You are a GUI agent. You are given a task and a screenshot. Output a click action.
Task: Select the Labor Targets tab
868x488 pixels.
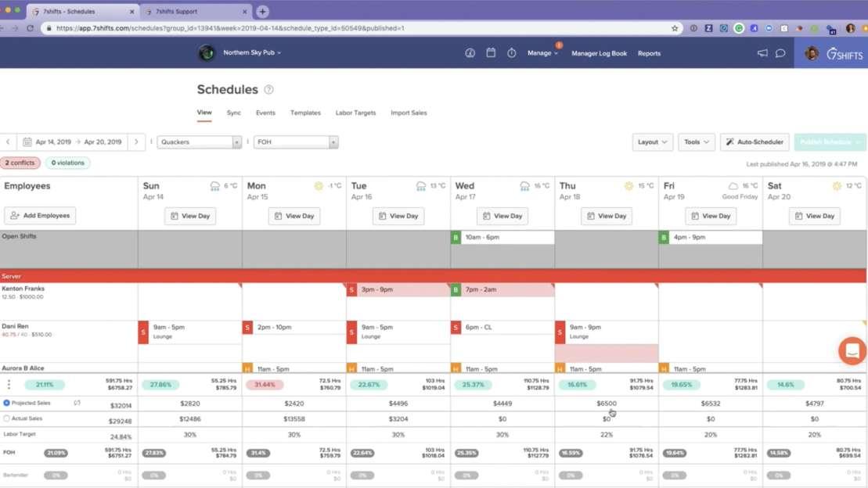coord(355,113)
